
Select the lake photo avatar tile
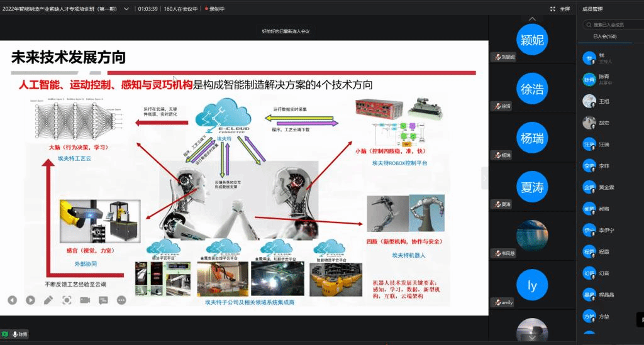(532, 236)
